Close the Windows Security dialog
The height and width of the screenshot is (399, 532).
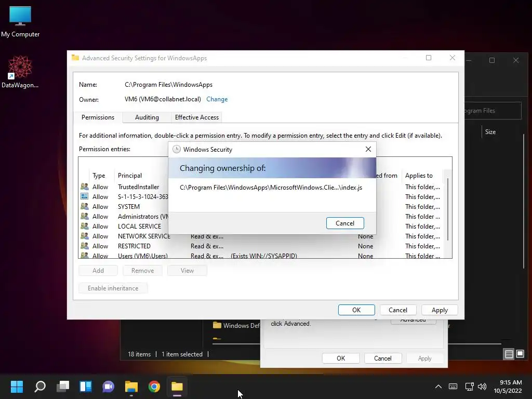click(368, 149)
